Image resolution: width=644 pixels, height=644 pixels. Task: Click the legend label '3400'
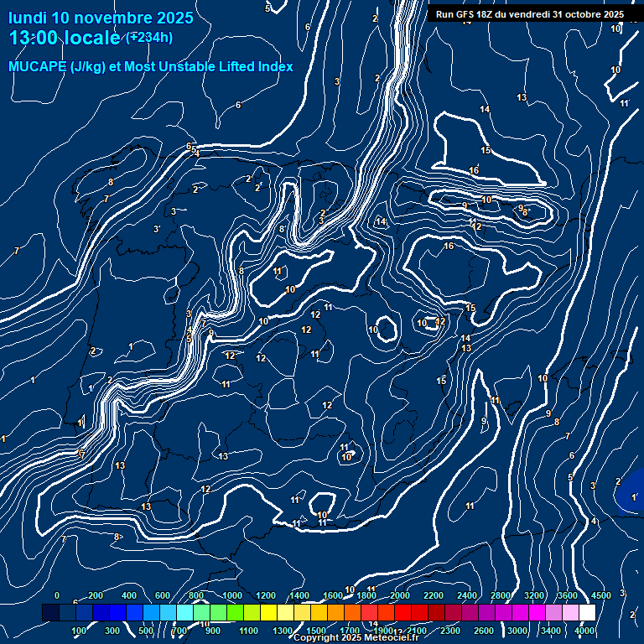click(551, 631)
